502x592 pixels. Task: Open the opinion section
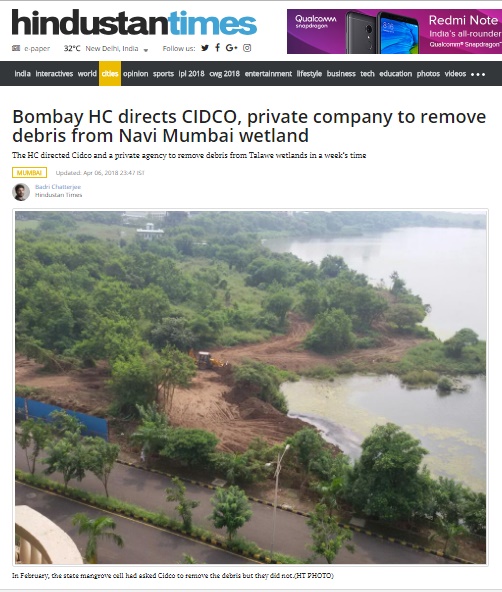136,74
